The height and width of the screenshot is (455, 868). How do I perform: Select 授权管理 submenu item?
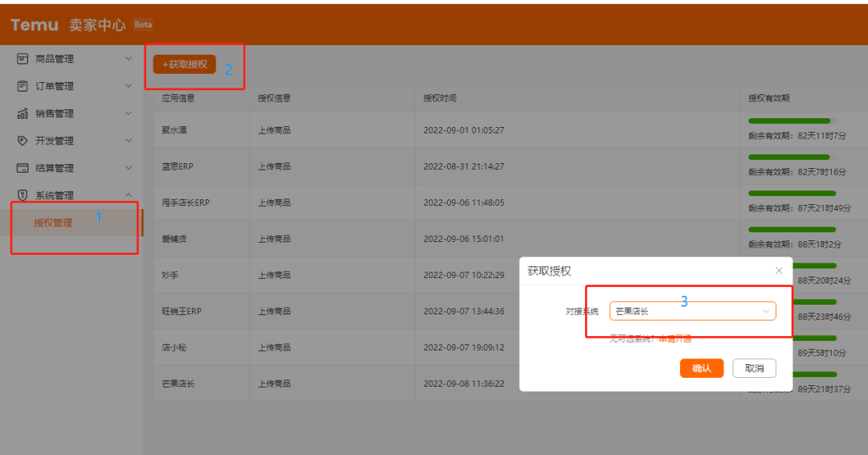click(x=53, y=223)
